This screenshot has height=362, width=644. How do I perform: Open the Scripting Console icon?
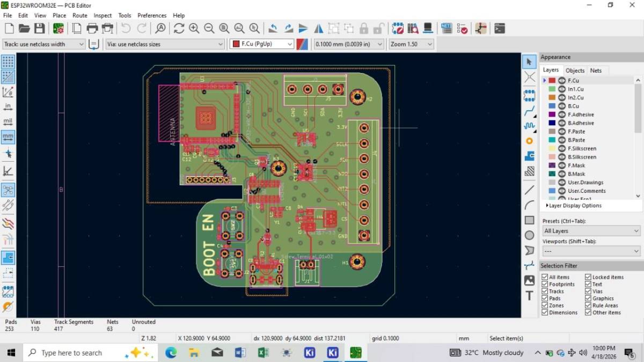coord(500,28)
